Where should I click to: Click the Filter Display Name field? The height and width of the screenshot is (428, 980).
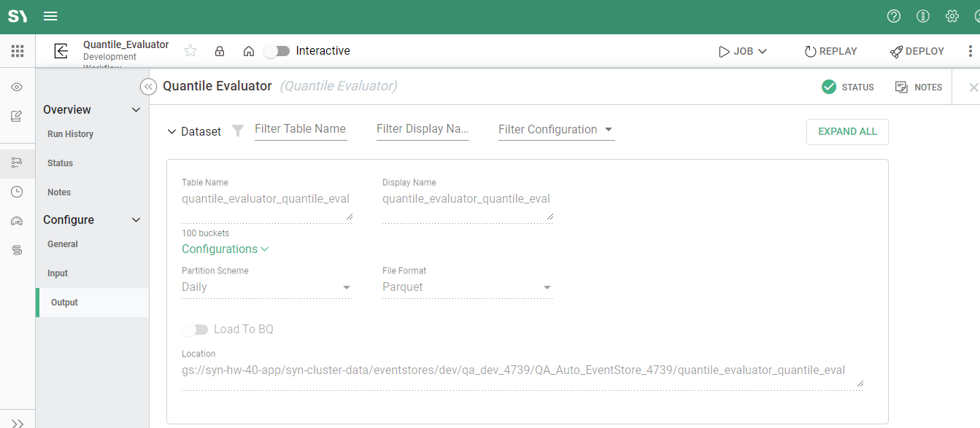[x=423, y=130]
